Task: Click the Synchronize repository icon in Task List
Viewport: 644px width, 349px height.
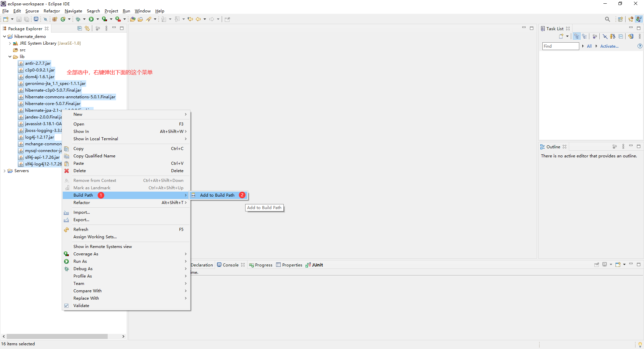Action: coord(631,36)
